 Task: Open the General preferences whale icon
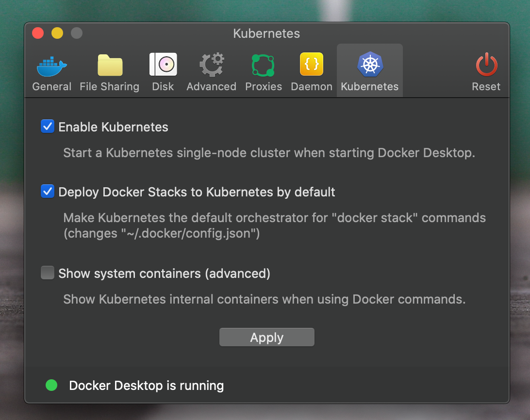[52, 65]
